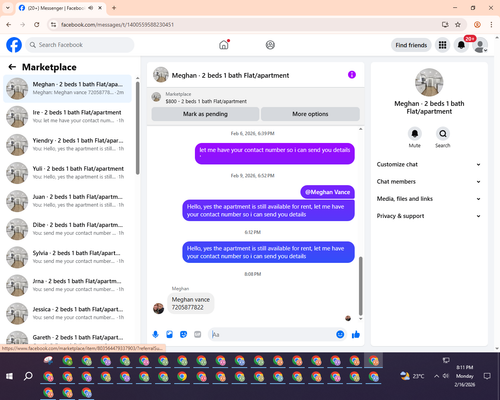Open Ire conversation in the list
The height and width of the screenshot is (400, 500).
[x=67, y=117]
